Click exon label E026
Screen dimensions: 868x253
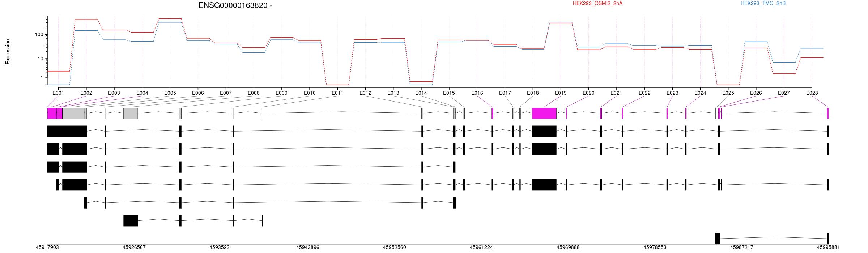coord(756,93)
